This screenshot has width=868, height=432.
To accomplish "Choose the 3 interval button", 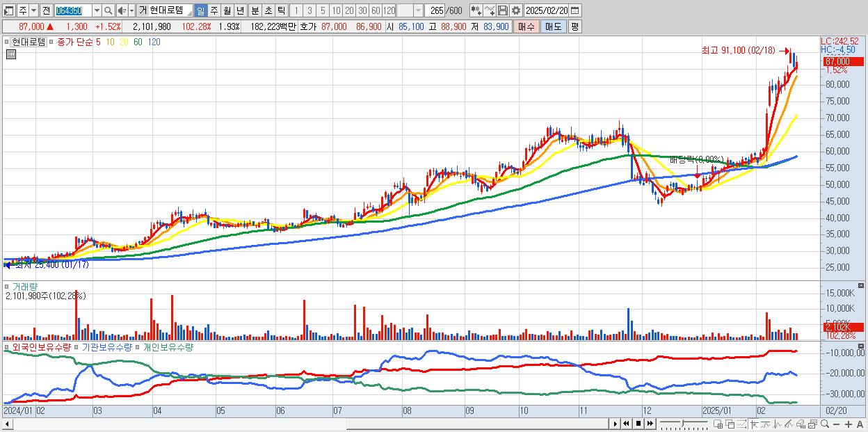I will 310,10.
